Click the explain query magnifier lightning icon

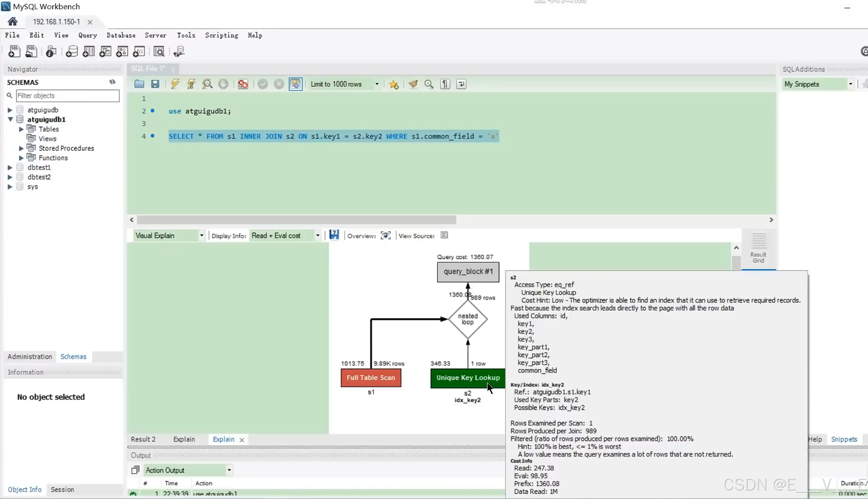click(x=207, y=84)
